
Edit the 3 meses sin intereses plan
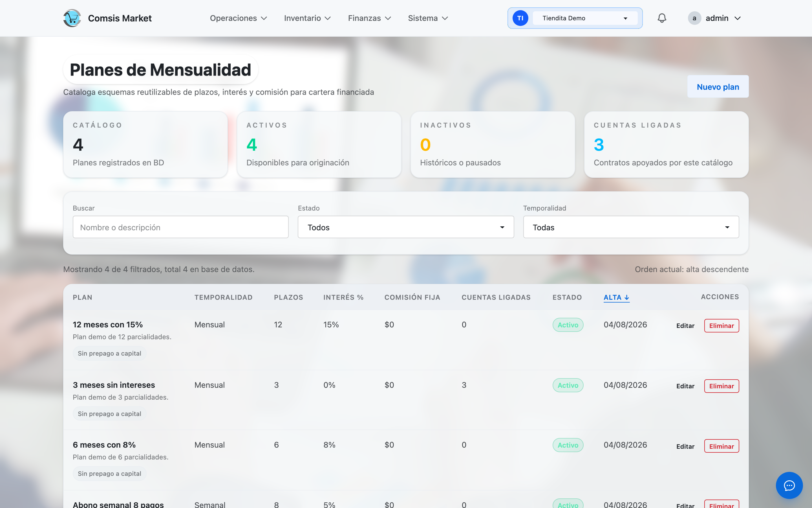[685, 386]
